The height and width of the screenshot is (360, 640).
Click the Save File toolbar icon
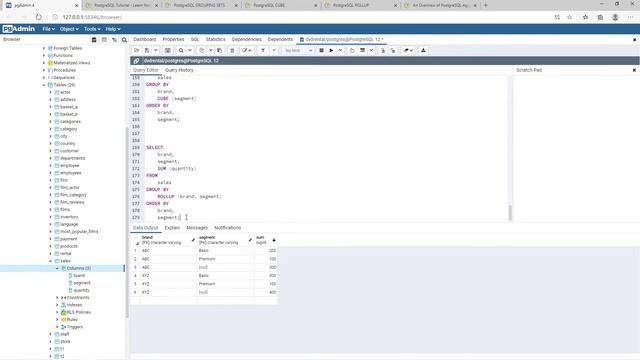[x=147, y=50]
